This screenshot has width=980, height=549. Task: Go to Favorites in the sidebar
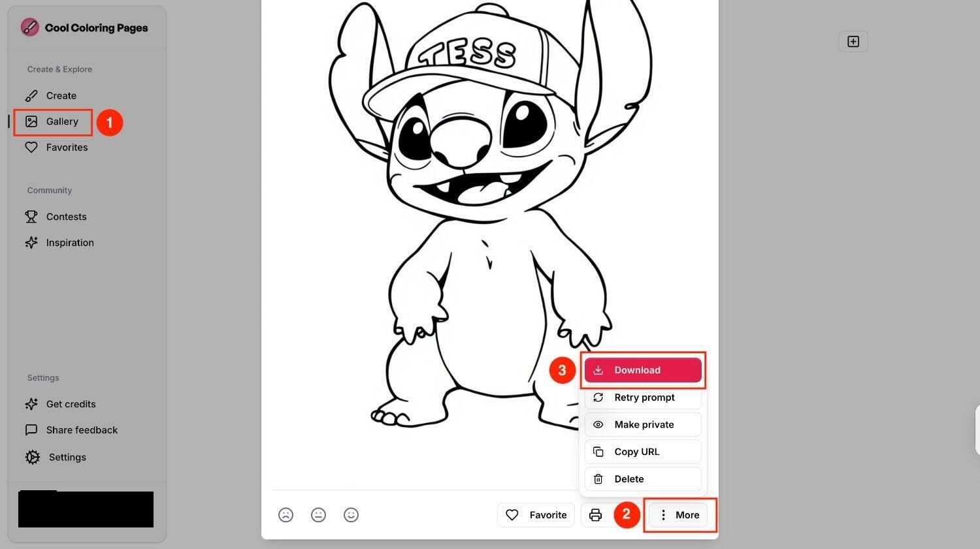(x=56, y=148)
